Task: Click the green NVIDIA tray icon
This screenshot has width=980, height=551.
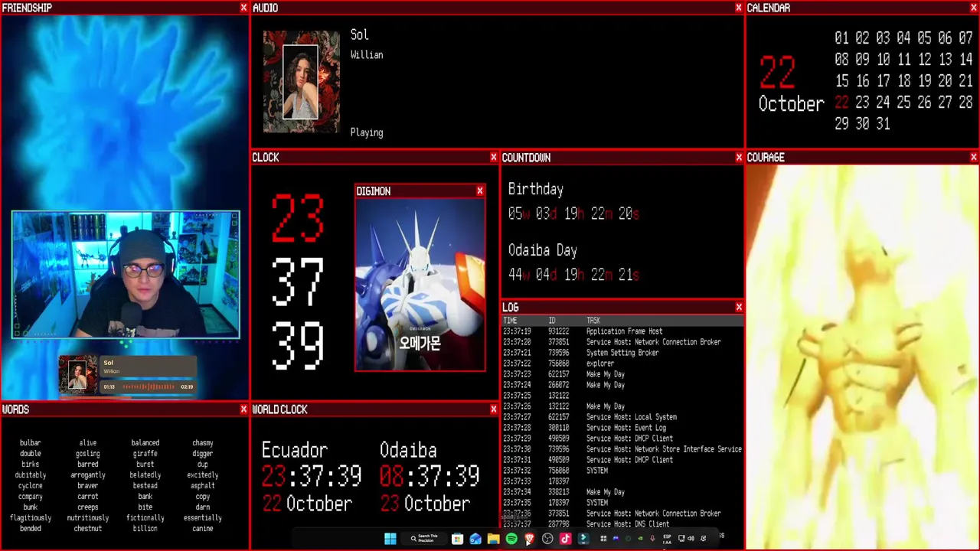Action: click(640, 539)
